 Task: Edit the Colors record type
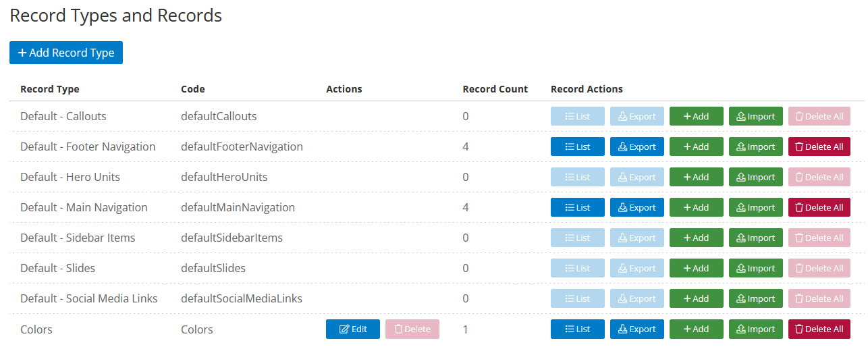click(353, 329)
